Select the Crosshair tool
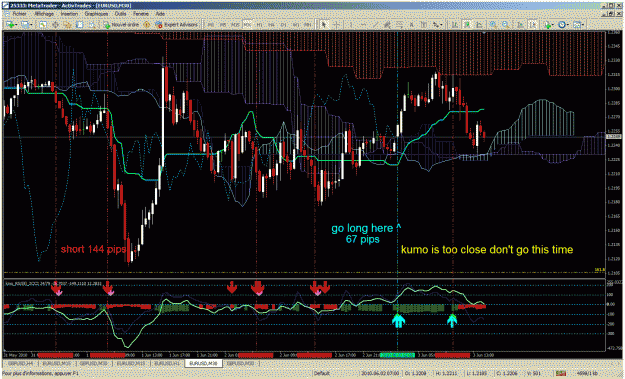625x379 pixels. 336,25
